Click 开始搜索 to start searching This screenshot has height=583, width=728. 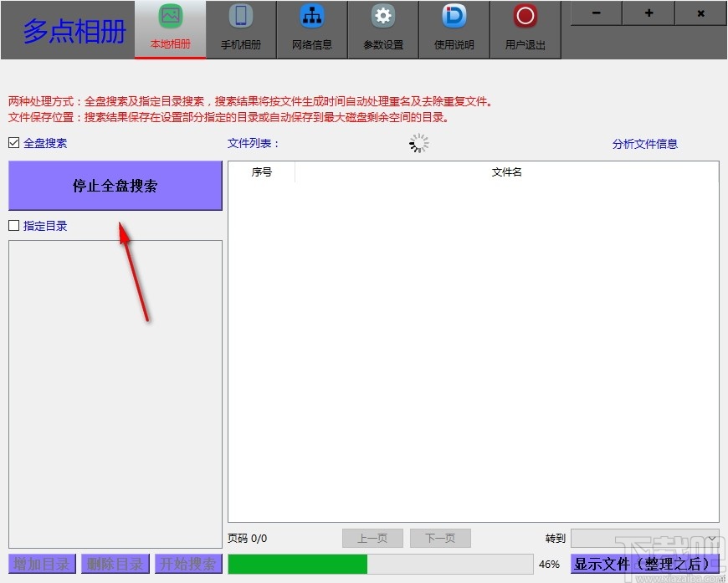pyautogui.click(x=187, y=564)
